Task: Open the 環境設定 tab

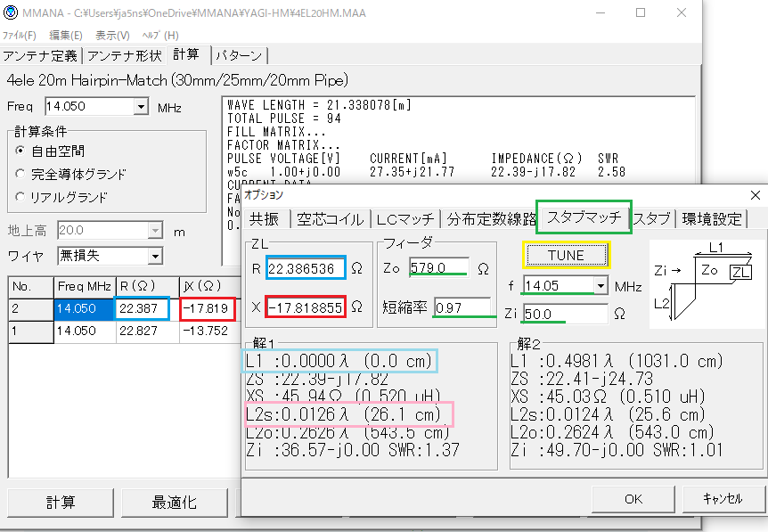Action: [711, 219]
